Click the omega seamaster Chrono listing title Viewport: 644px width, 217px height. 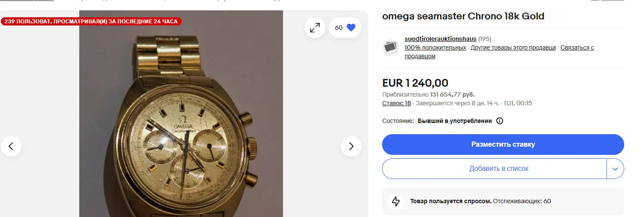point(463,16)
